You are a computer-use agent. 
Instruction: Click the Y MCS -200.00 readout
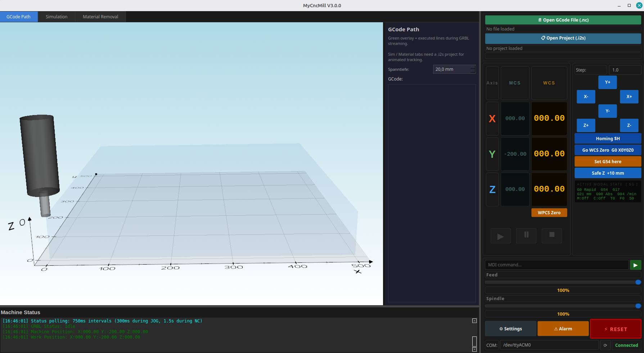[515, 154]
